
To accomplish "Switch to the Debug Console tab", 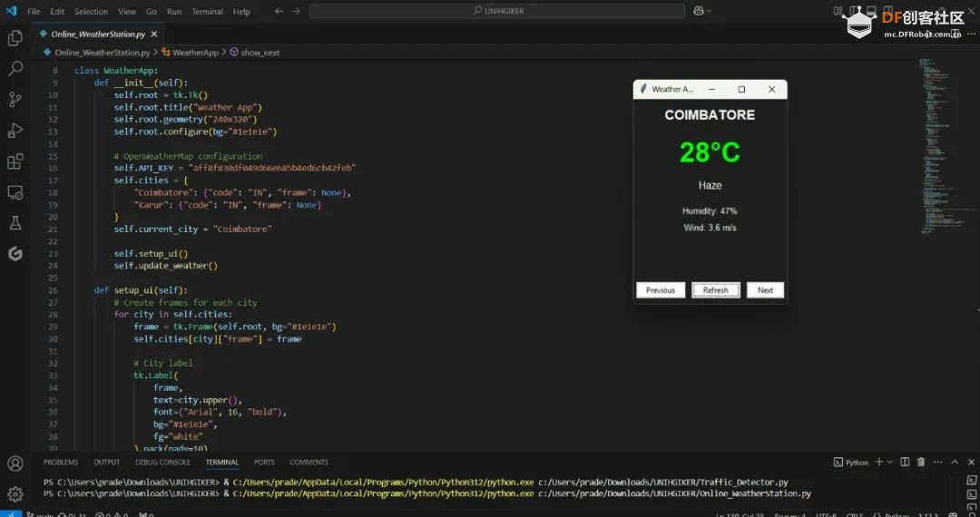I will (162, 462).
